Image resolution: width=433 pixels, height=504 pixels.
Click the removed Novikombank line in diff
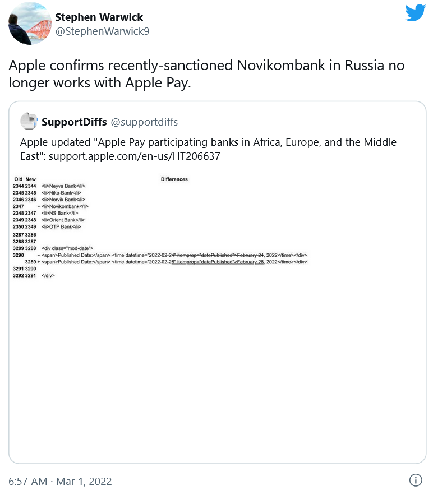(x=65, y=206)
